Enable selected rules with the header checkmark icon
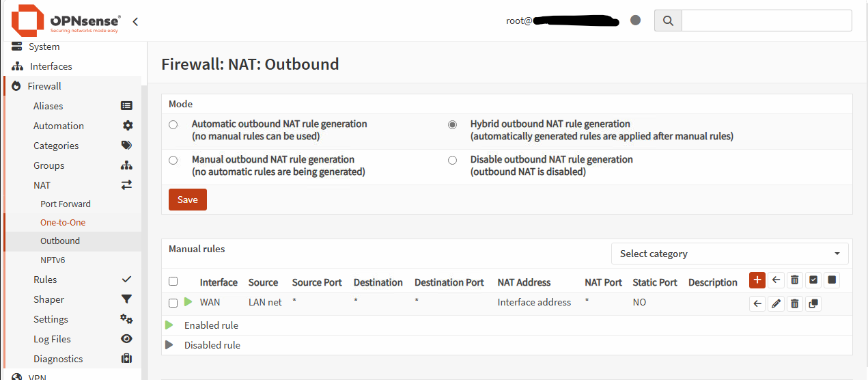 click(x=813, y=280)
